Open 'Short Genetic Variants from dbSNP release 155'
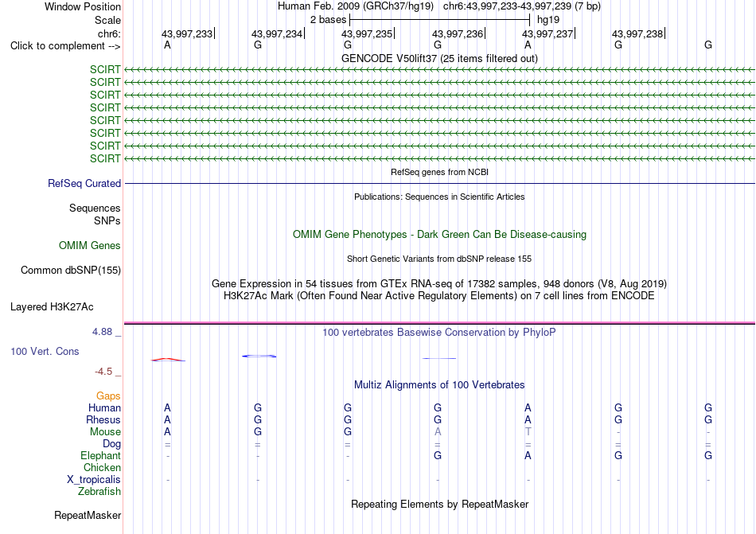Viewport: 756px width, 534px height. 439,259
